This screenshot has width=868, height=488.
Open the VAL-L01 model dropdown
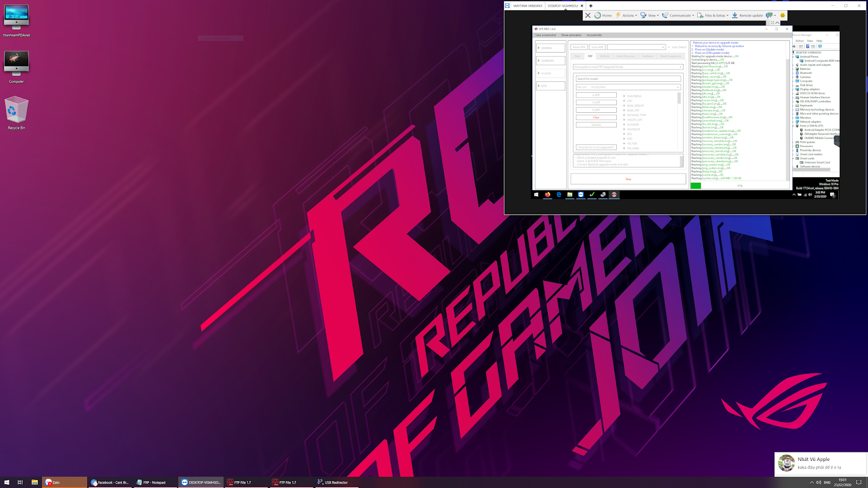[628, 87]
